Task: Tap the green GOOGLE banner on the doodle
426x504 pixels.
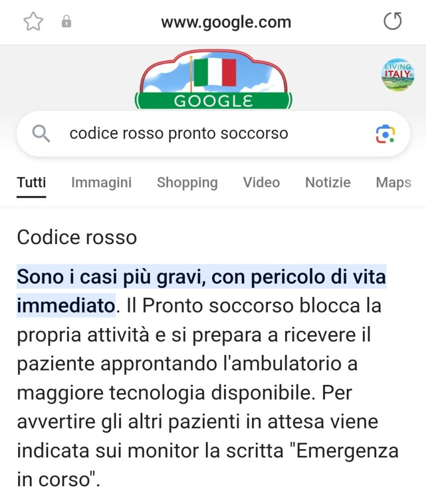Action: coord(213,101)
